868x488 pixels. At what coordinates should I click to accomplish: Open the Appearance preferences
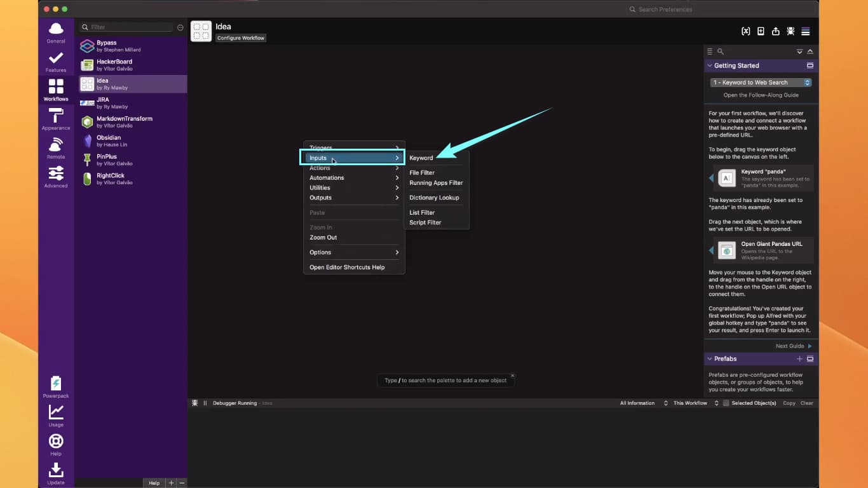[56, 119]
